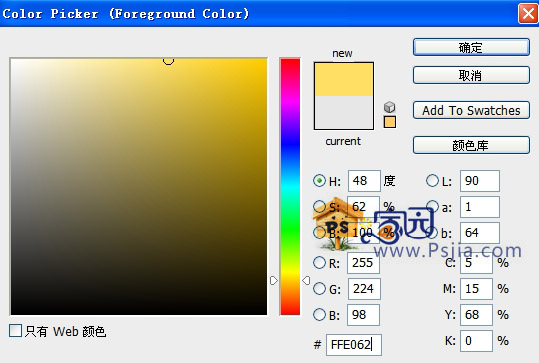Click the 取消 cancel button
Viewport: 539px width, 363px height.
pos(471,75)
